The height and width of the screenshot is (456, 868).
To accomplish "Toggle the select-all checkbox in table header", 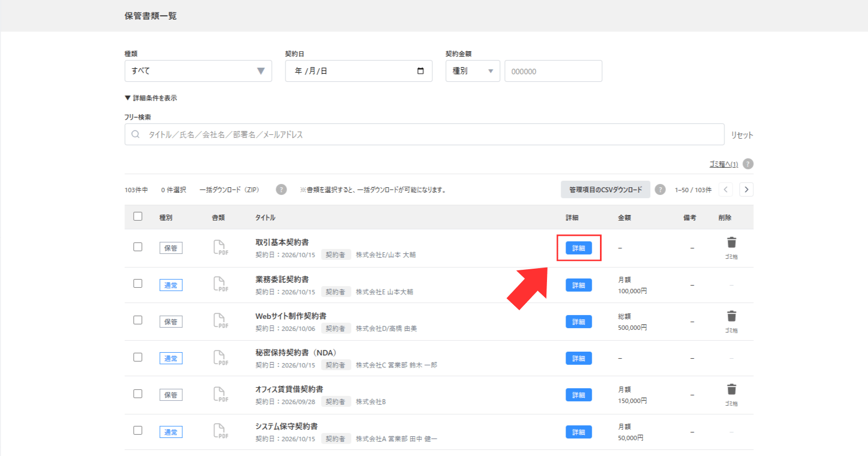I will 138,216.
